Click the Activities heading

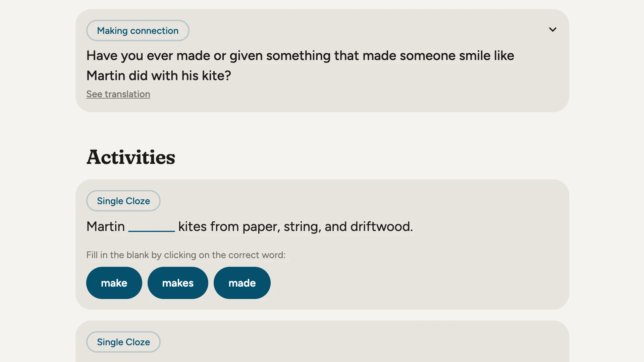pos(131,157)
